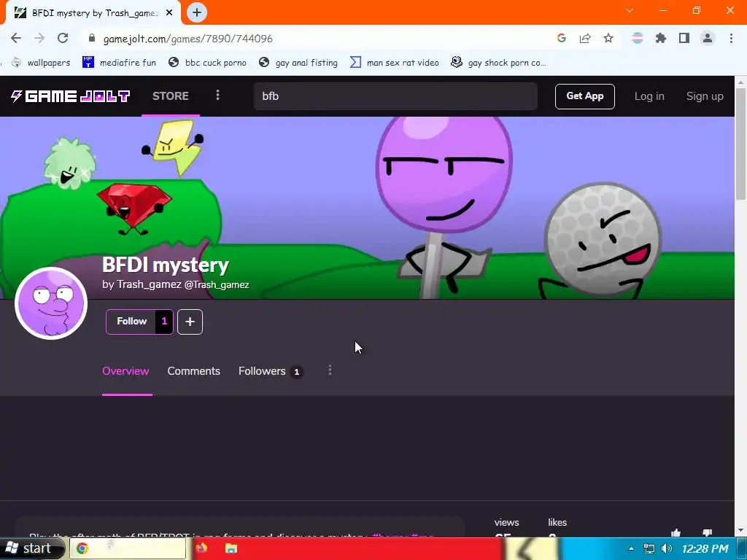
Task: Open the wallpapers bookmark
Action: coord(41,63)
